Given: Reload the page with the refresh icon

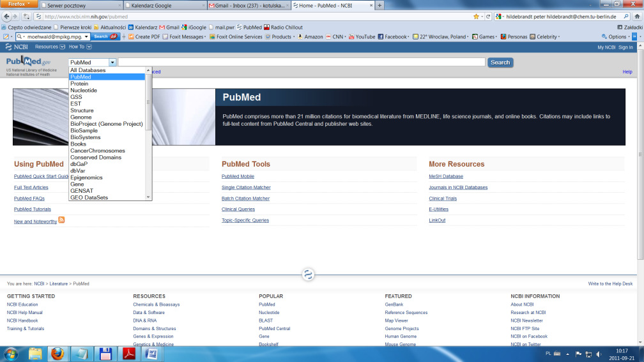Looking at the screenshot, I should [x=488, y=17].
